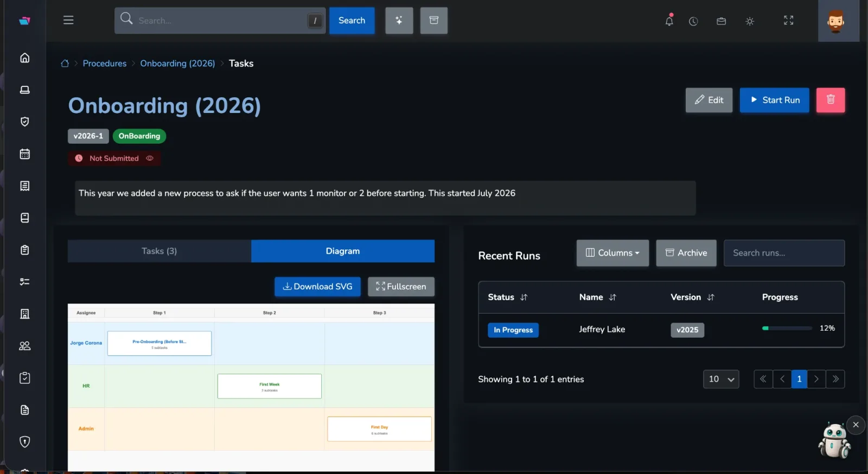Click the home icon in the breadcrumb
868x474 pixels.
tap(65, 64)
